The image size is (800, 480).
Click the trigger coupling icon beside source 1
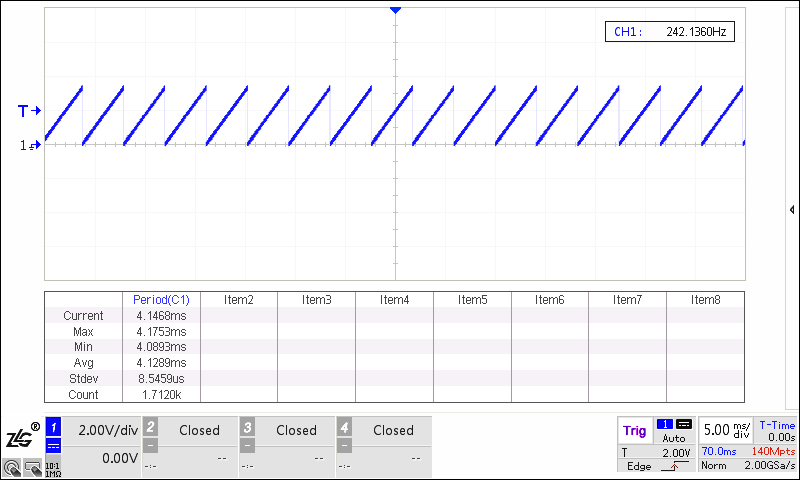coord(684,425)
